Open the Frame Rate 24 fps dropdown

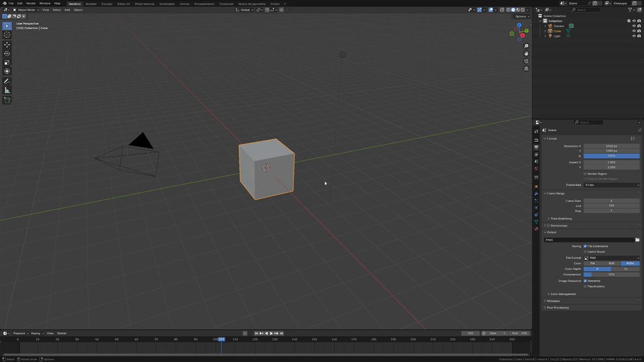(x=612, y=185)
